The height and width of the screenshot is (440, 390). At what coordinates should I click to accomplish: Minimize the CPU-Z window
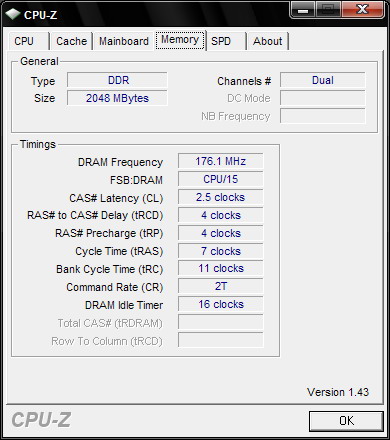pyautogui.click(x=303, y=9)
